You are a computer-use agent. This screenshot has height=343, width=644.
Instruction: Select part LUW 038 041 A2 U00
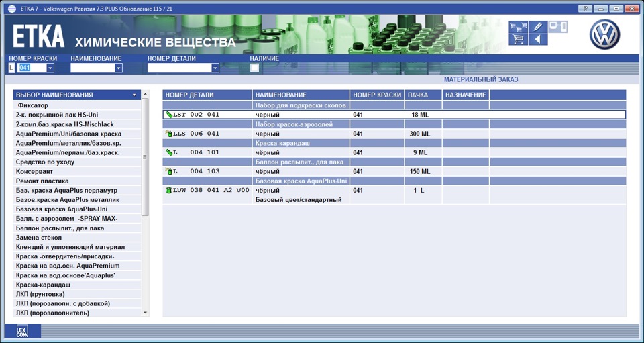point(211,190)
